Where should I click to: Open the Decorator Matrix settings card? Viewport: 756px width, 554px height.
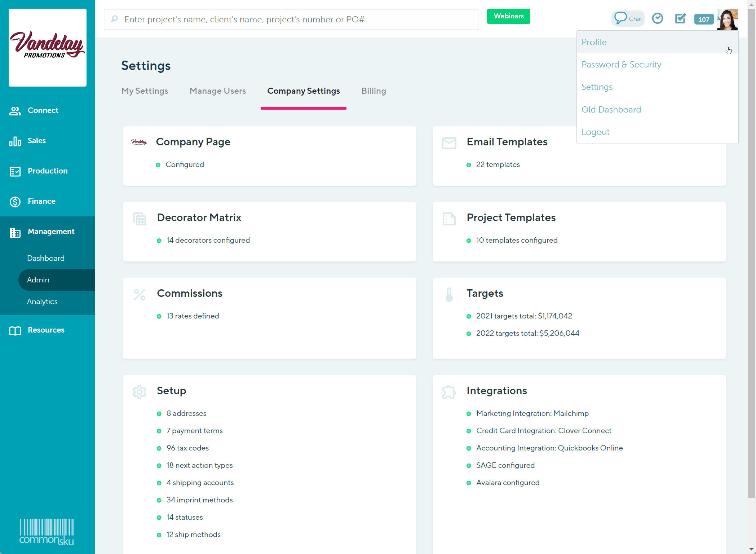pyautogui.click(x=199, y=217)
